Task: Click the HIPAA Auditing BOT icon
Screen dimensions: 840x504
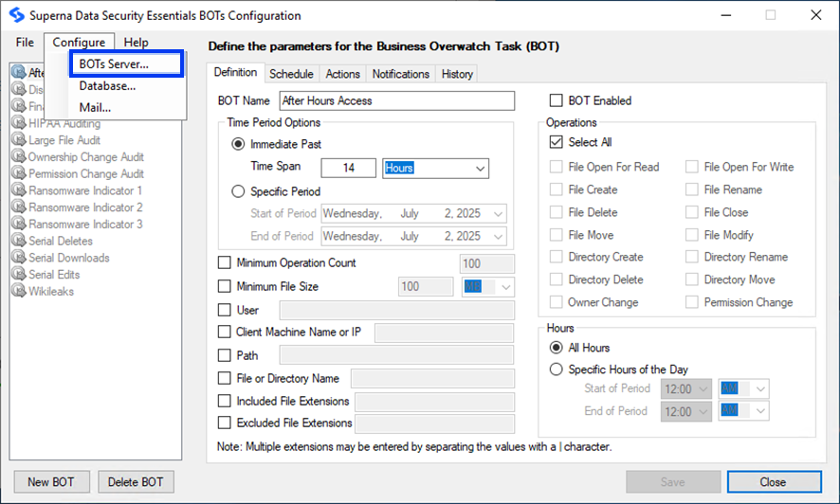Action: click(19, 123)
